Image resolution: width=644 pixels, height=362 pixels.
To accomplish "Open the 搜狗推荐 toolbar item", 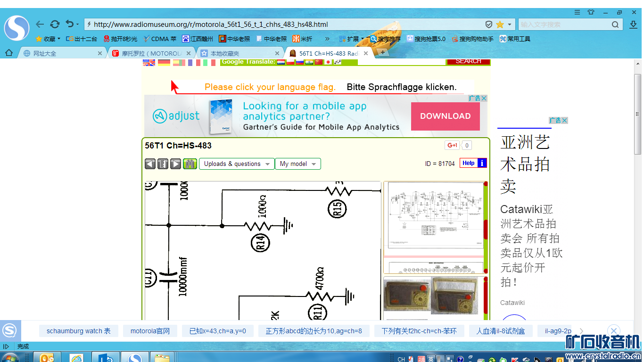I will [385, 39].
